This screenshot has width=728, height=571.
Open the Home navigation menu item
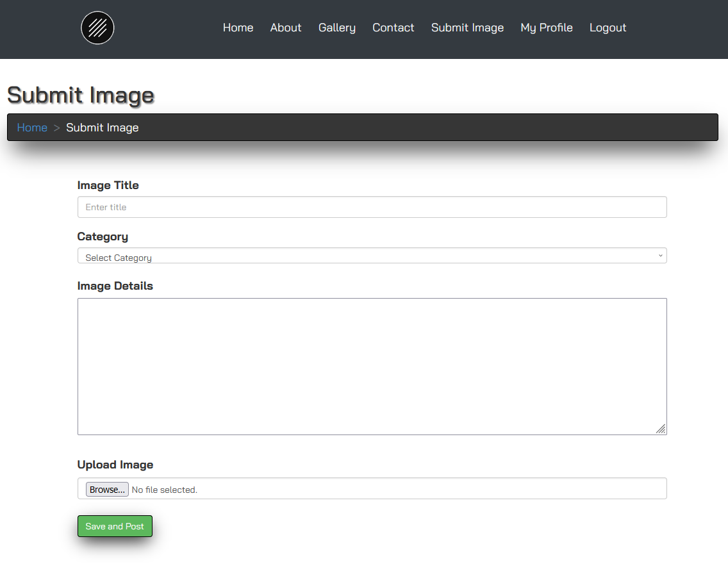coord(238,28)
